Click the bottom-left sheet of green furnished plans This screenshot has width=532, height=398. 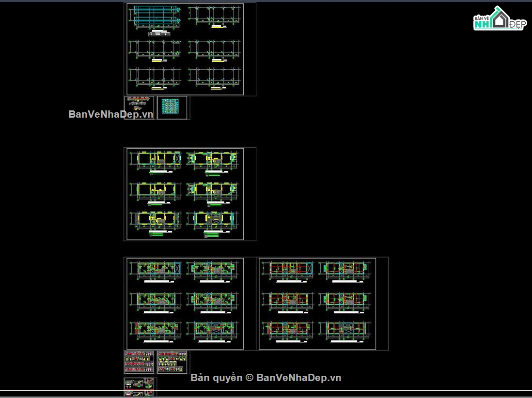[185, 304]
